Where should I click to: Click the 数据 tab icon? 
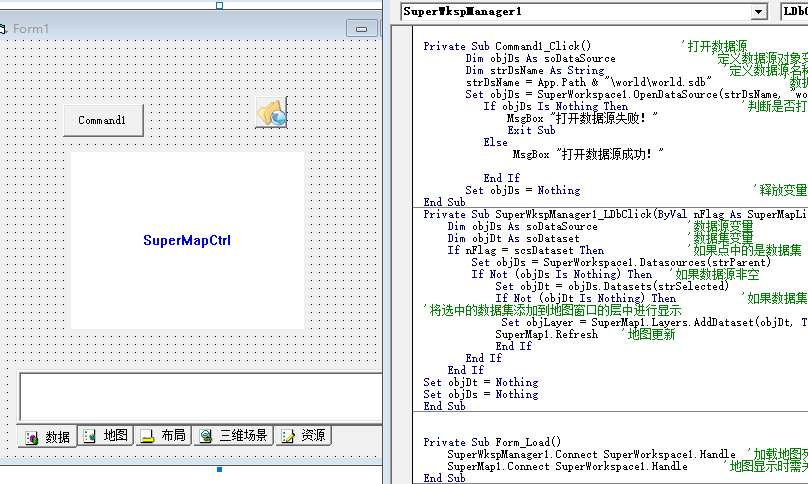pos(32,438)
